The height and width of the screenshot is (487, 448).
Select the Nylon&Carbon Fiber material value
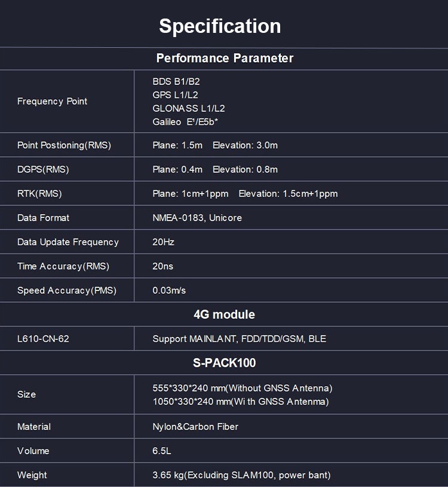pyautogui.click(x=195, y=427)
